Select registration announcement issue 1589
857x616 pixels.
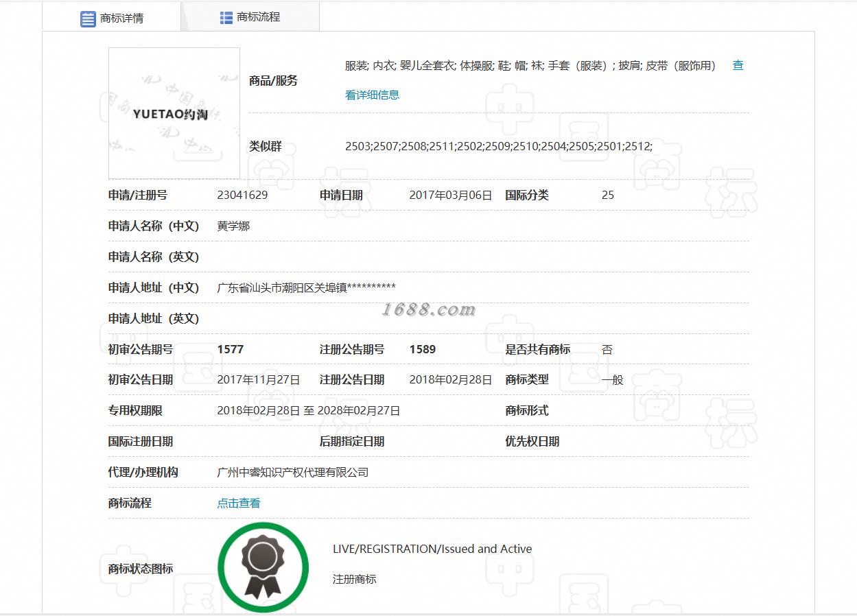coord(423,349)
